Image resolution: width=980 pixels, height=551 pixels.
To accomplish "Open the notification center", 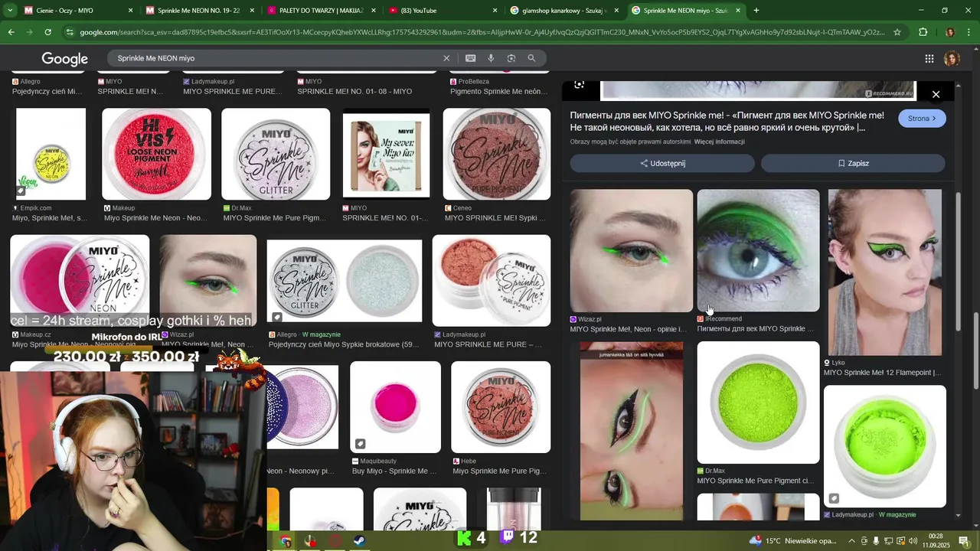I will 963,541.
